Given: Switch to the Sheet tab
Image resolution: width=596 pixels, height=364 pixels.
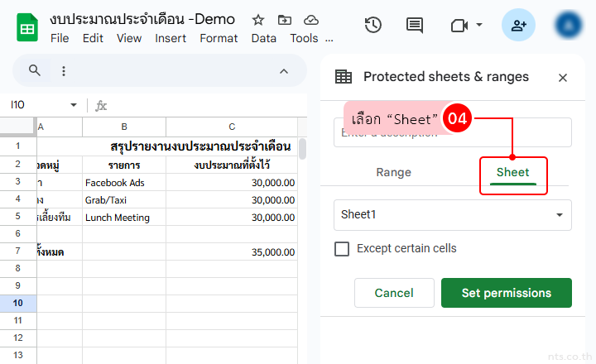Looking at the screenshot, I should pyautogui.click(x=512, y=172).
